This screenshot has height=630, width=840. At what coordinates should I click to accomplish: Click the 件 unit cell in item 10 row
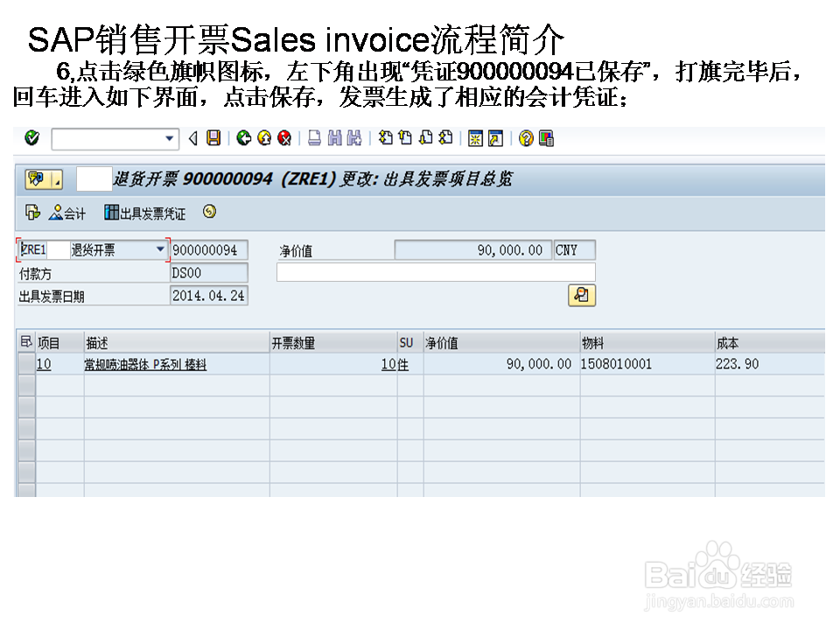coord(402,365)
